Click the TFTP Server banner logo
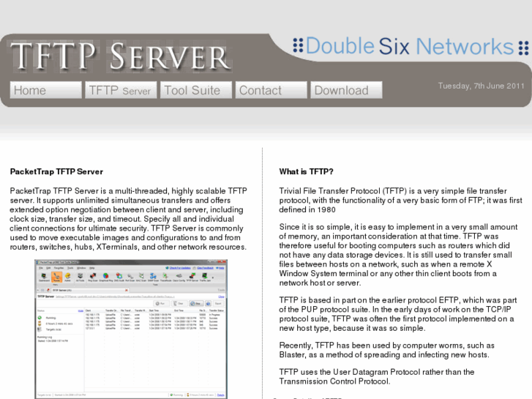 [x=121, y=56]
